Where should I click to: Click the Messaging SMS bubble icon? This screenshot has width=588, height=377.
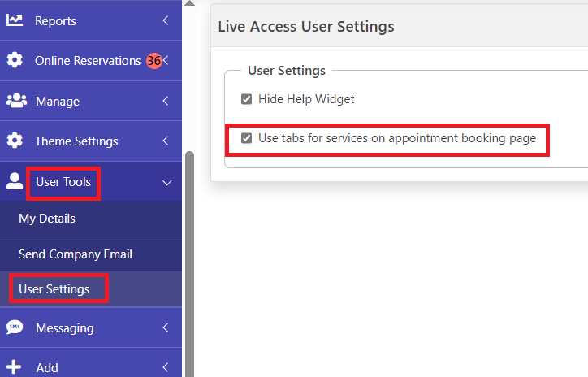click(15, 327)
